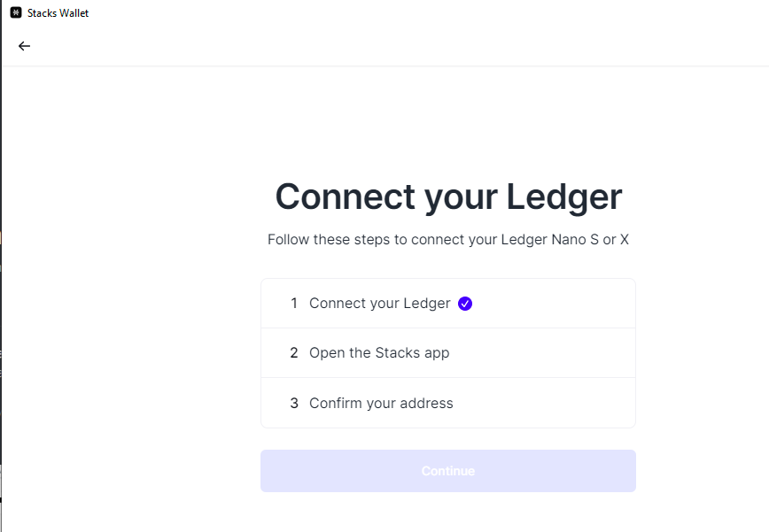The image size is (769, 532).
Task: Select the 'Connect your Ledger' step row
Action: click(x=447, y=303)
